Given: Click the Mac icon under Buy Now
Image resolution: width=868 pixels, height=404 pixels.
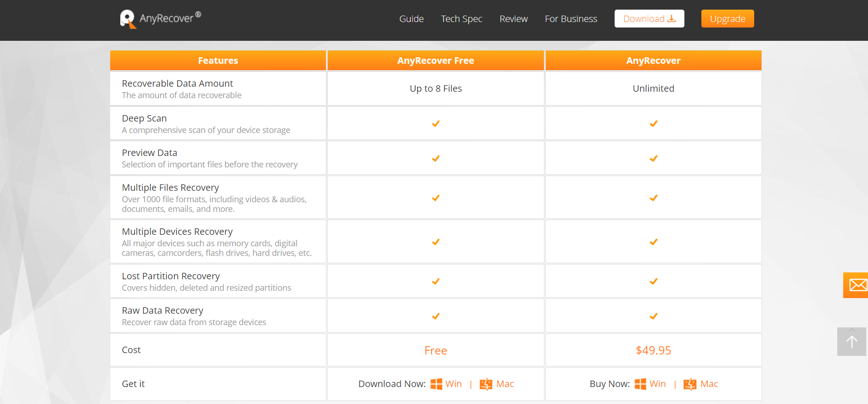Looking at the screenshot, I should click(690, 384).
